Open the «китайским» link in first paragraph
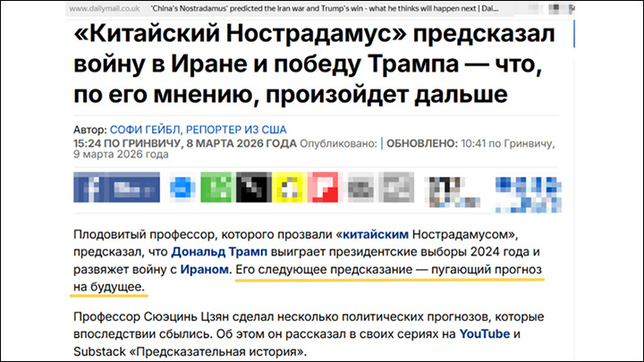The width and height of the screenshot is (644, 362). click(x=376, y=234)
